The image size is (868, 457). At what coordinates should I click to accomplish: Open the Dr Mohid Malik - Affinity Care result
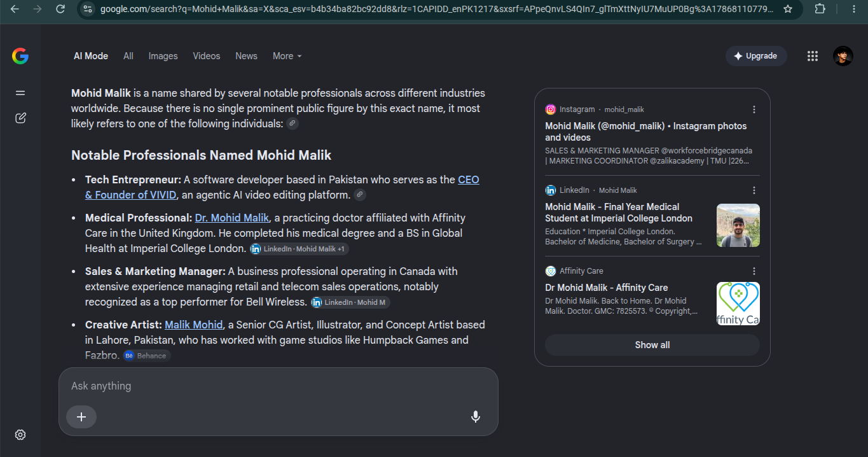(607, 288)
